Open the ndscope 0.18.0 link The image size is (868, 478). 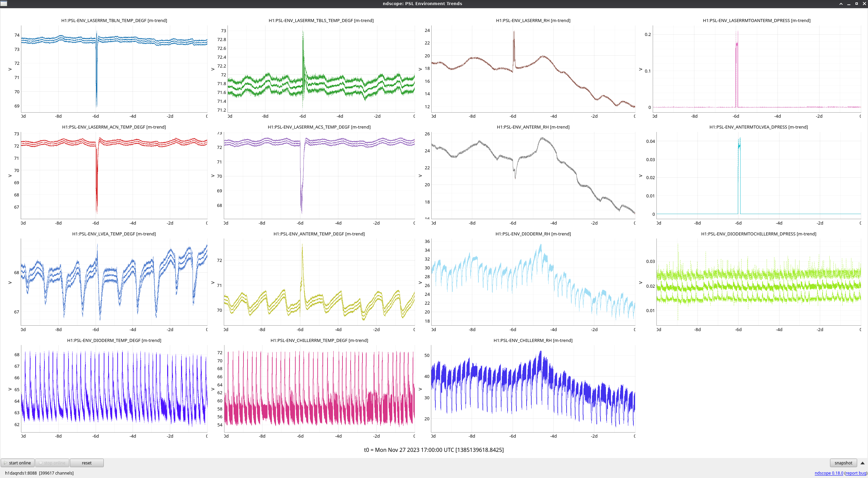828,473
